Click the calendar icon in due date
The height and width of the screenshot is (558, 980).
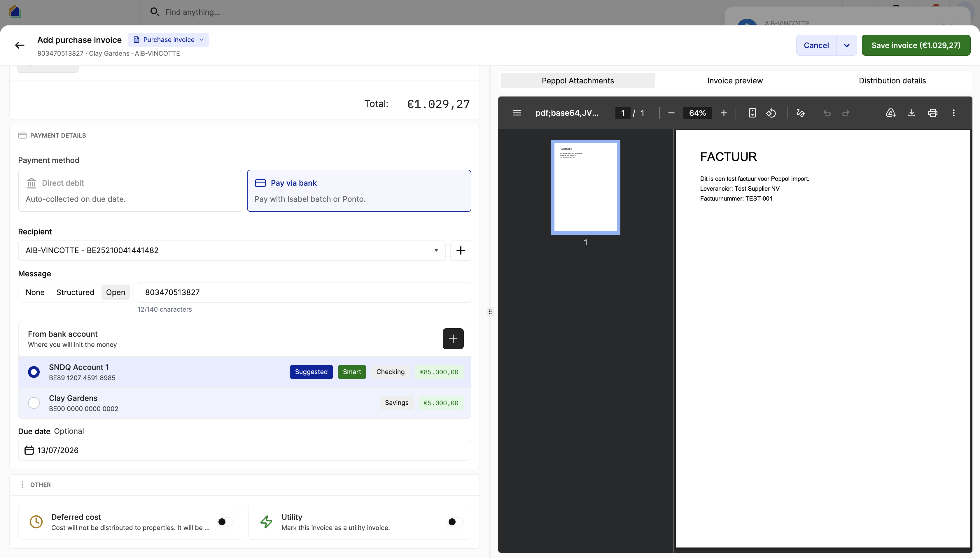29,450
